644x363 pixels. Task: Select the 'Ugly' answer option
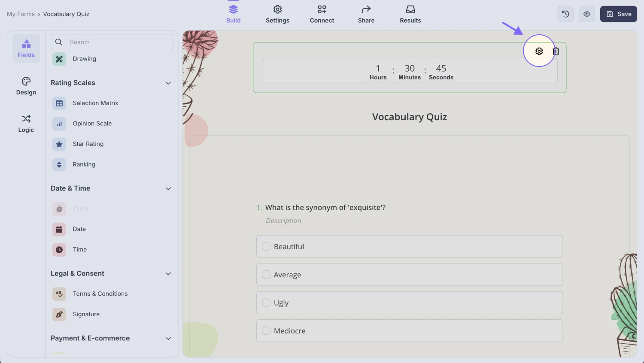[x=266, y=303]
